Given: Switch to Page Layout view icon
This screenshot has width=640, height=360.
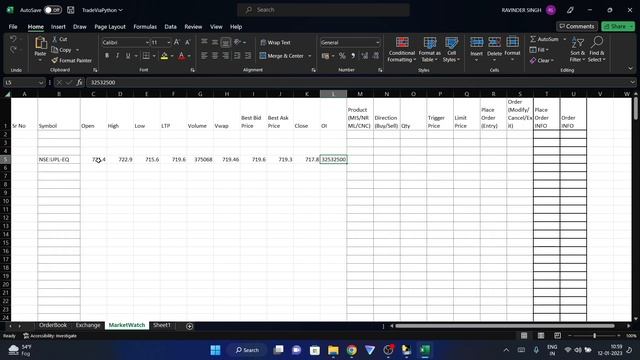Looking at the screenshot, I should (540, 336).
